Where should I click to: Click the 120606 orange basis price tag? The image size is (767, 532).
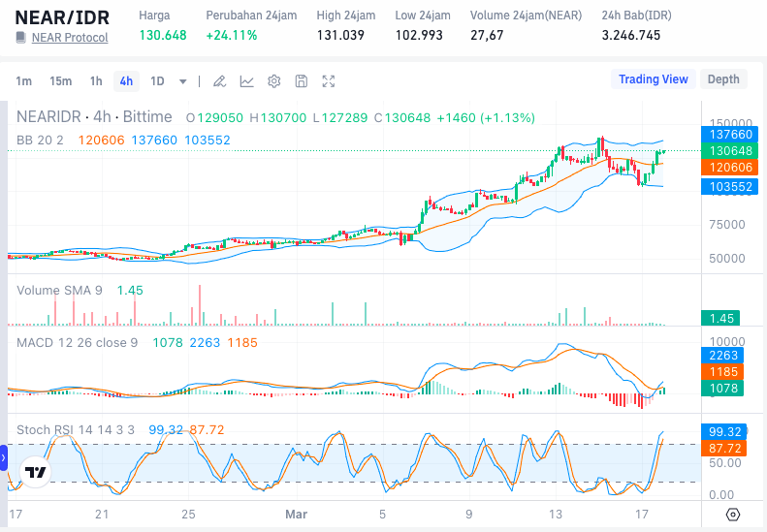pyautogui.click(x=730, y=168)
